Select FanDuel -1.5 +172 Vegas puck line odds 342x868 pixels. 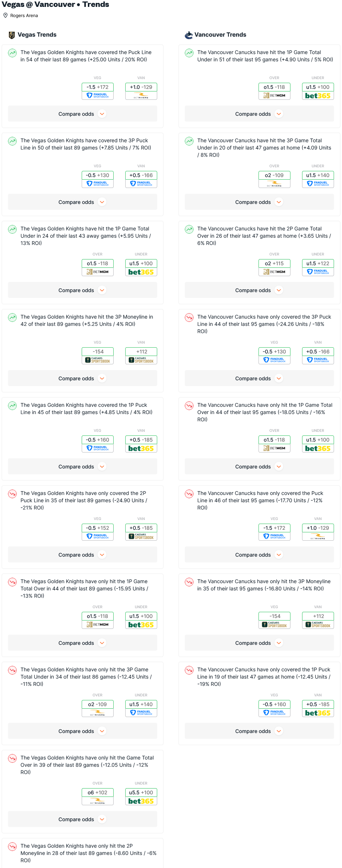pos(98,91)
